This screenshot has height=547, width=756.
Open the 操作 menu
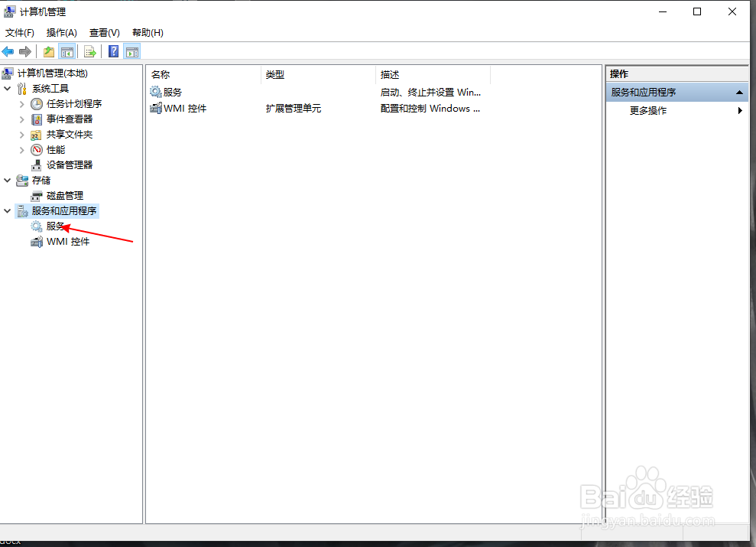pyautogui.click(x=61, y=32)
